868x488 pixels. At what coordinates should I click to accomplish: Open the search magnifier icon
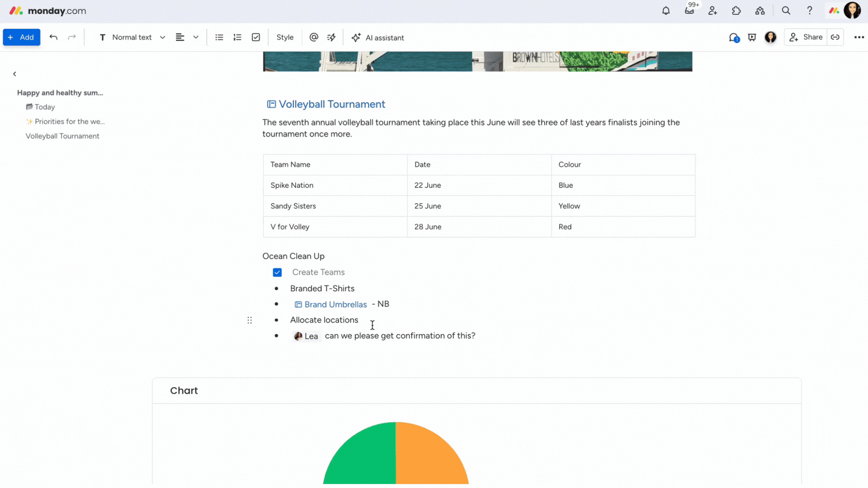click(786, 11)
